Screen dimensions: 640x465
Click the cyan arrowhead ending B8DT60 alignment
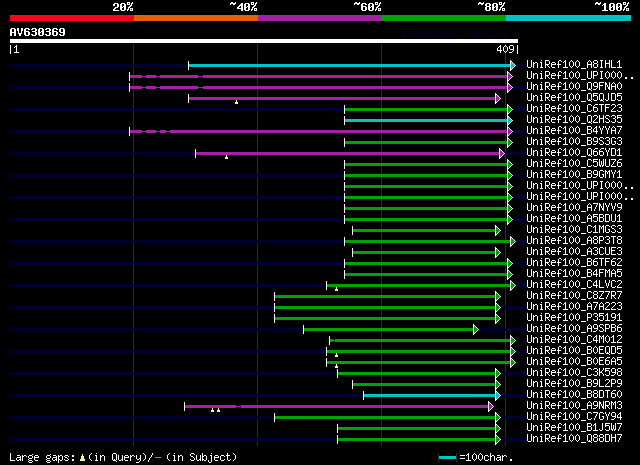(x=498, y=396)
